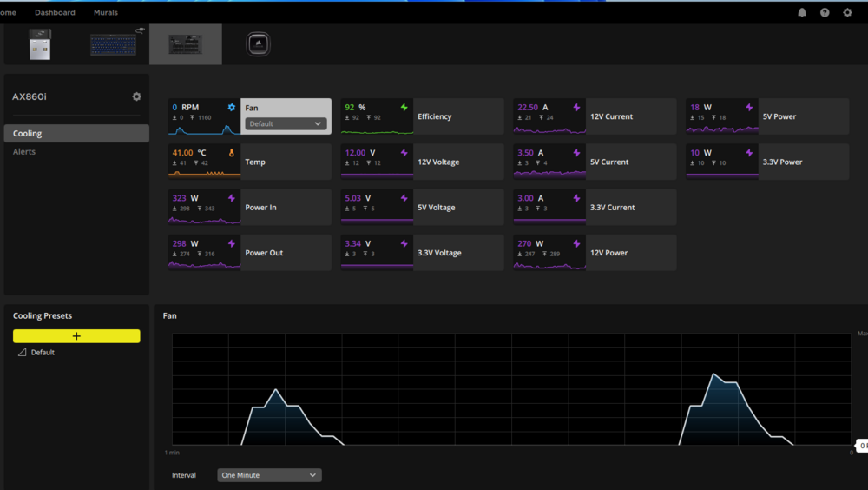The image size is (868, 490).
Task: Click the Temp thermometer icon
Action: point(232,152)
